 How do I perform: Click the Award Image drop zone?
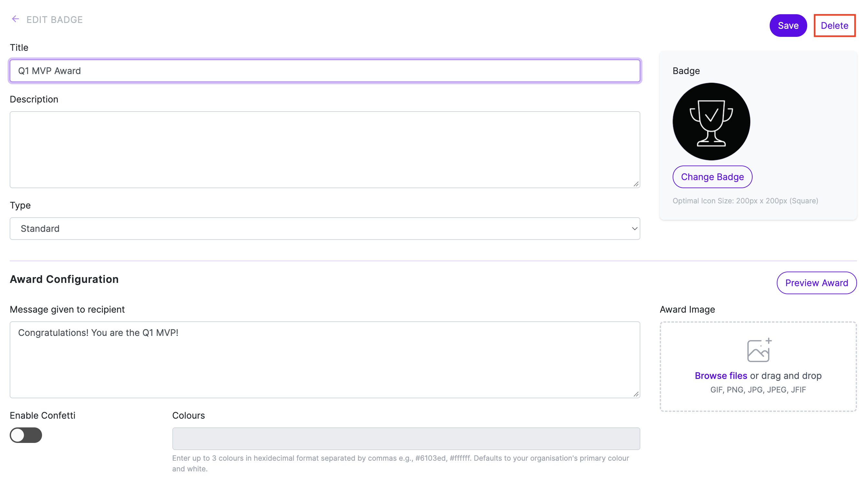coord(758,366)
